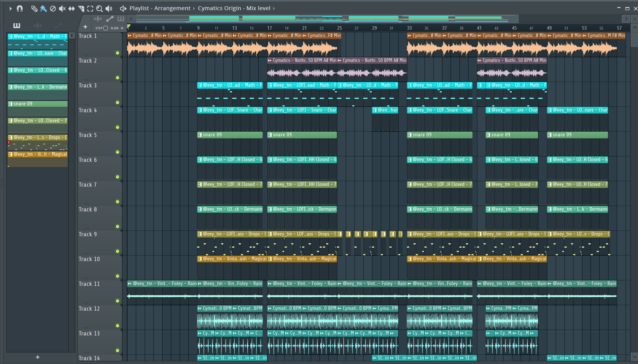Select the Select marquee tool
Viewport: 638px width, 364px height.
pos(90,8)
